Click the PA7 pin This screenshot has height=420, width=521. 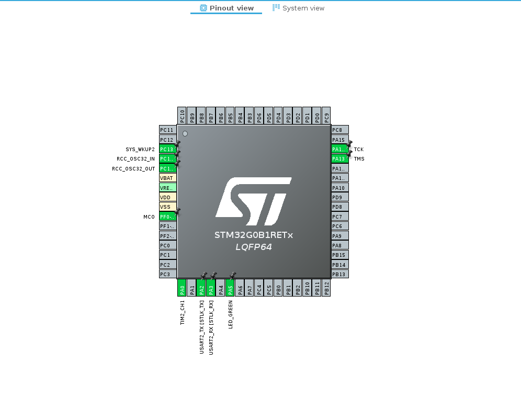(249, 288)
